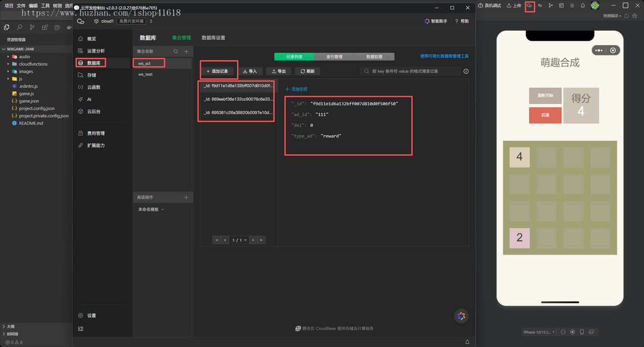Open the iPhone 12/13 device selector
Viewport: 644px width, 347px height.
point(539,332)
